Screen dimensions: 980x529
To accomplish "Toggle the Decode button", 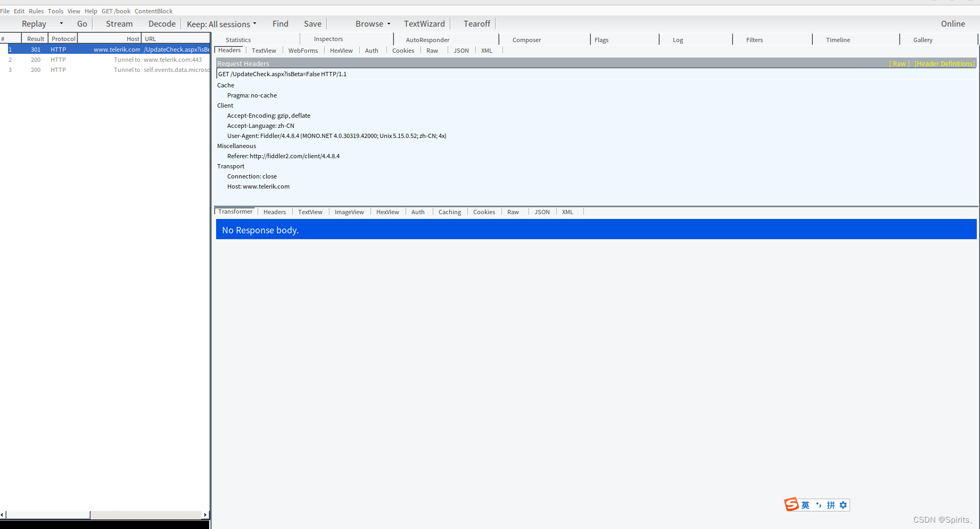I will click(x=162, y=24).
